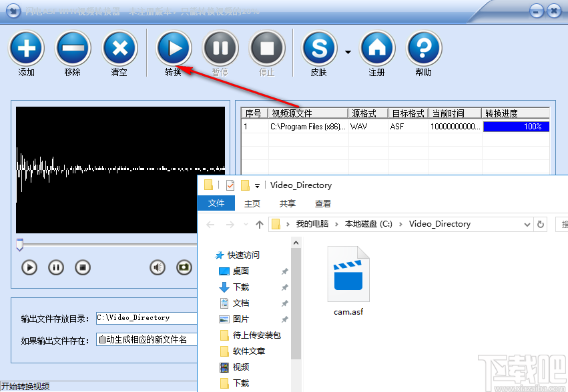Click the output directory field C:\Video_Directory
Image resolution: width=568 pixels, height=392 pixels.
pyautogui.click(x=147, y=318)
